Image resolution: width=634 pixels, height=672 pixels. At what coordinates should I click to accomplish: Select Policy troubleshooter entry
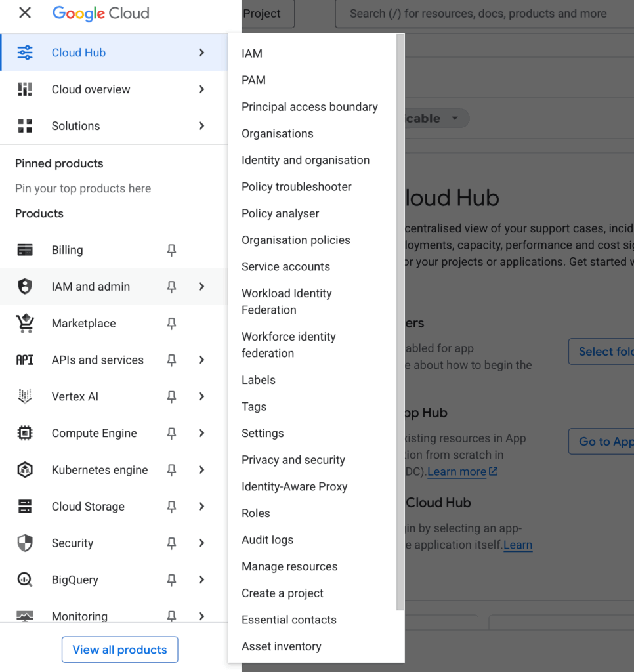[x=296, y=187]
